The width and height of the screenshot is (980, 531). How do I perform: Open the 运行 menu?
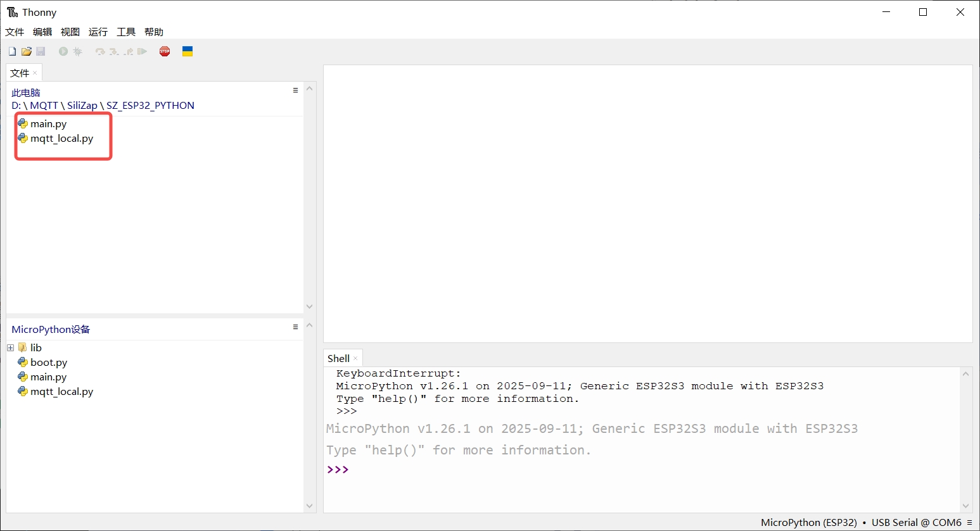tap(98, 32)
